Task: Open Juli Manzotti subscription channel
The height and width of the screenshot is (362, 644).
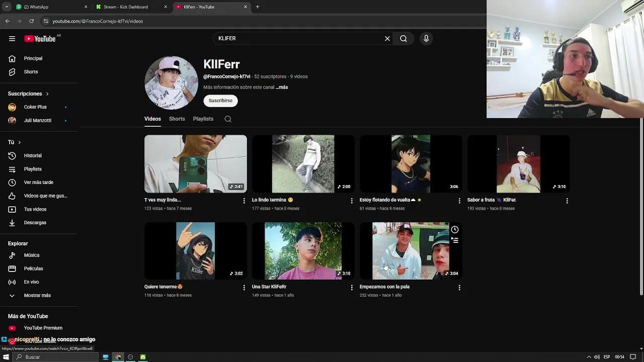Action: 39,121
